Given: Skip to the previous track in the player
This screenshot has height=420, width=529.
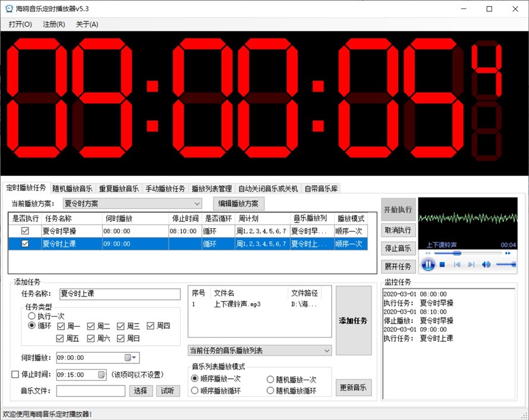Looking at the screenshot, I should 456,264.
